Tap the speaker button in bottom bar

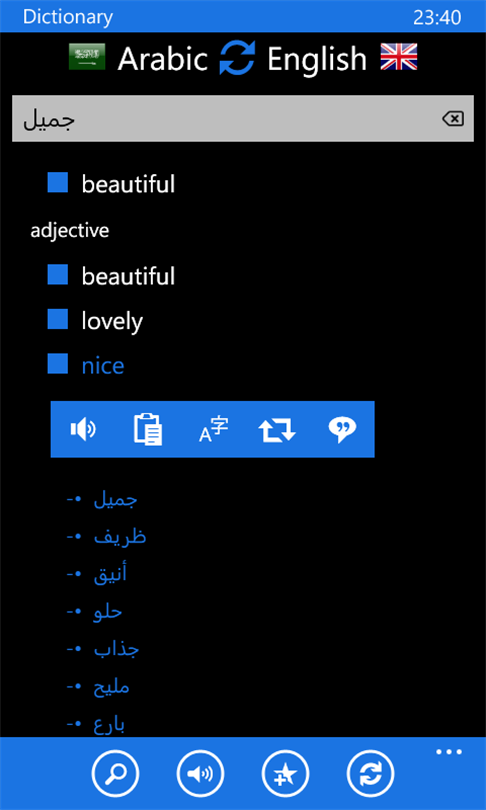[200, 774]
